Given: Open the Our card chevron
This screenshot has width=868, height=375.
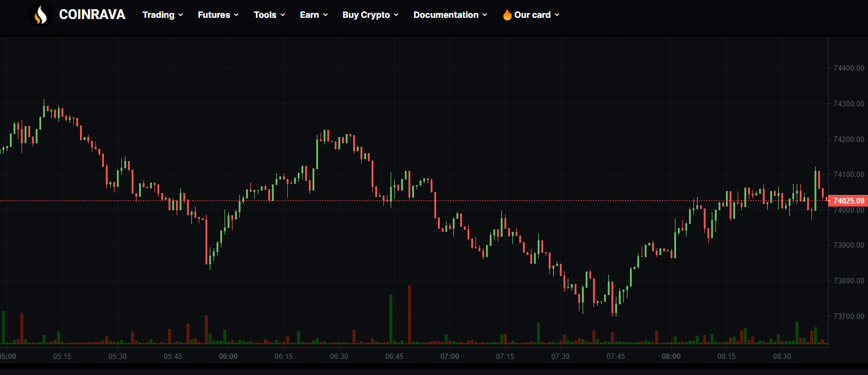Looking at the screenshot, I should (557, 15).
